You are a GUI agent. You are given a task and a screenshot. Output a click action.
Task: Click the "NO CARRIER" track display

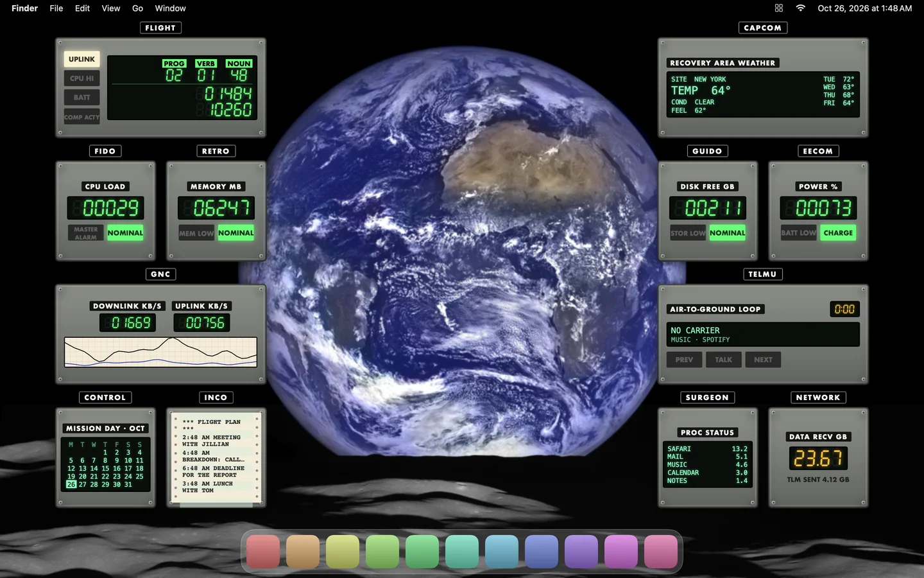763,335
